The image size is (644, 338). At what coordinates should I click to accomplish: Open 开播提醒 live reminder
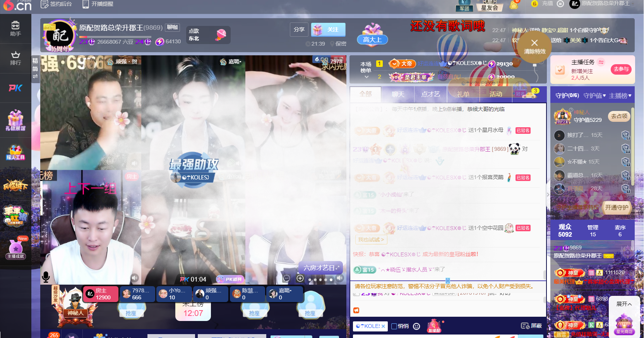[98, 4]
